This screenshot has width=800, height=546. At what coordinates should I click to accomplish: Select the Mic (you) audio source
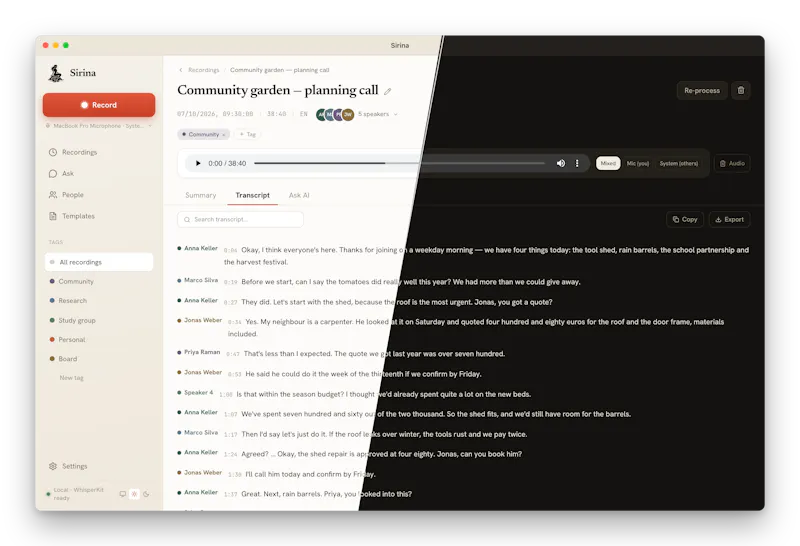(x=638, y=163)
